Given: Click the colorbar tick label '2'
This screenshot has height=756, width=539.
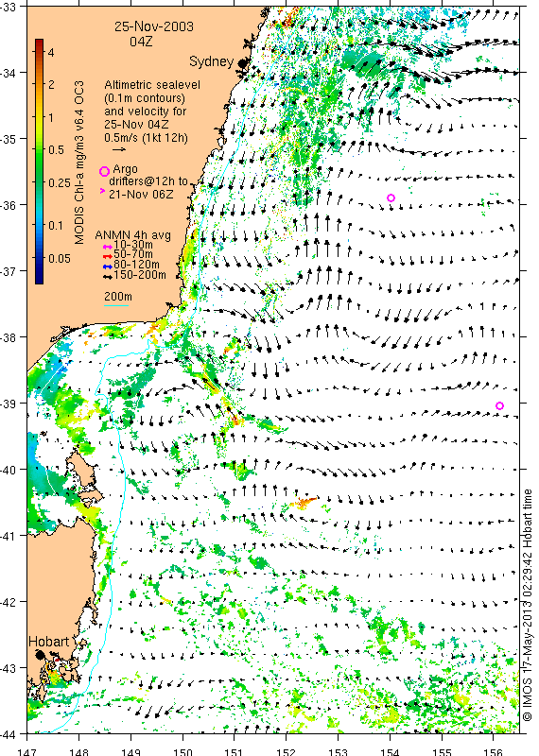Looking at the screenshot, I should (51, 85).
